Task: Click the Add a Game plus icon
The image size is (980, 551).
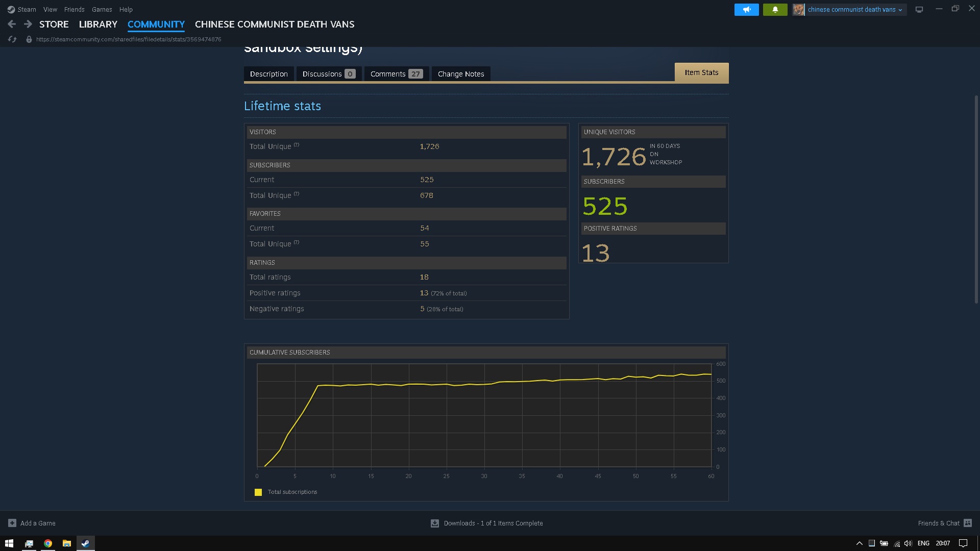Action: 12,523
